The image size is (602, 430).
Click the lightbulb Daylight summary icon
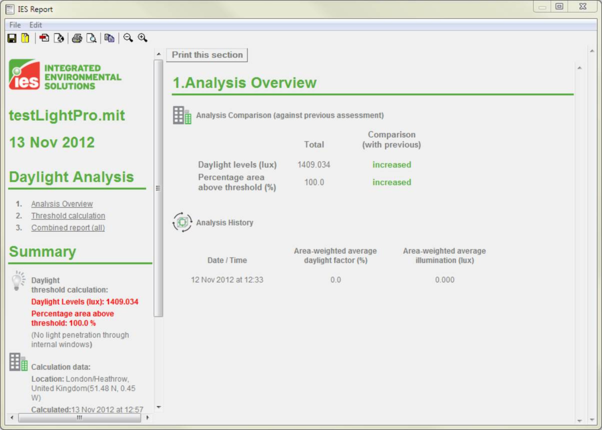click(18, 282)
